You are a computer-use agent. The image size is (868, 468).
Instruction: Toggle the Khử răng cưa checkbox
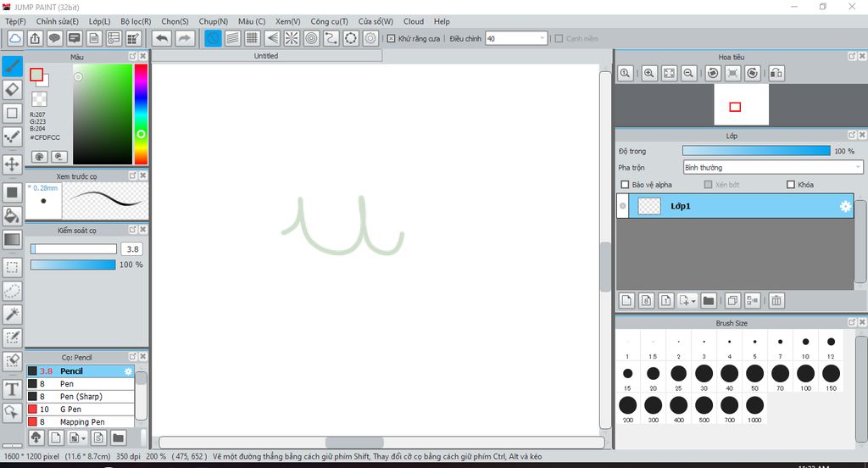point(391,39)
